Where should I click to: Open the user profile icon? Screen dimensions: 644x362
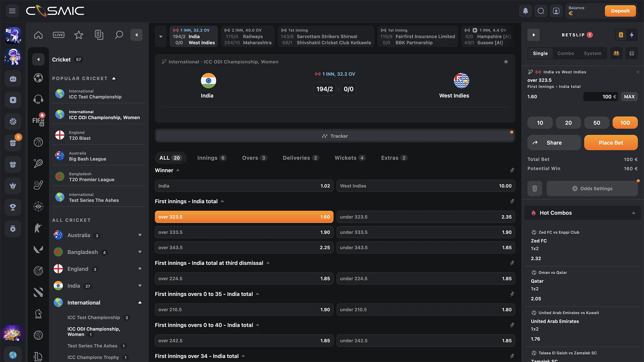556,11
